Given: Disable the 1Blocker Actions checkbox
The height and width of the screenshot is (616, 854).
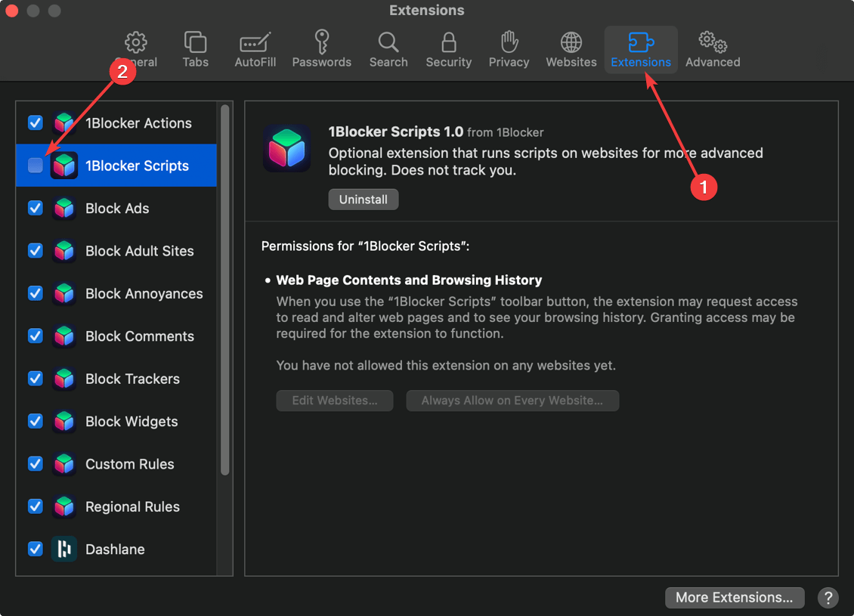Looking at the screenshot, I should (36, 123).
